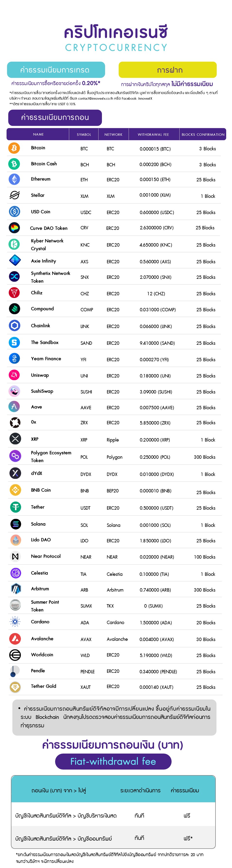Click the Polygon Ecosystem Token name
This screenshot has width=232, height=868.
coord(51,457)
